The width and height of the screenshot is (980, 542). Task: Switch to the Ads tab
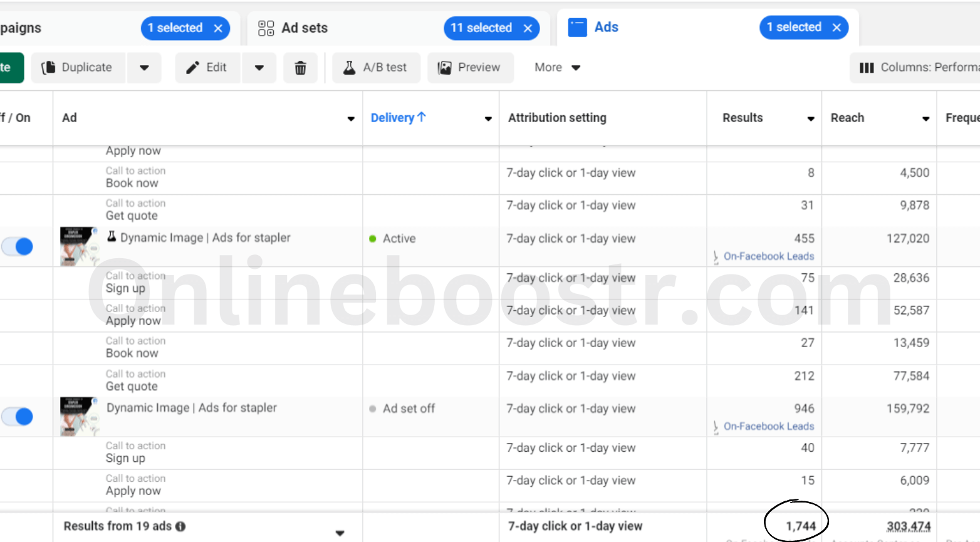(605, 28)
